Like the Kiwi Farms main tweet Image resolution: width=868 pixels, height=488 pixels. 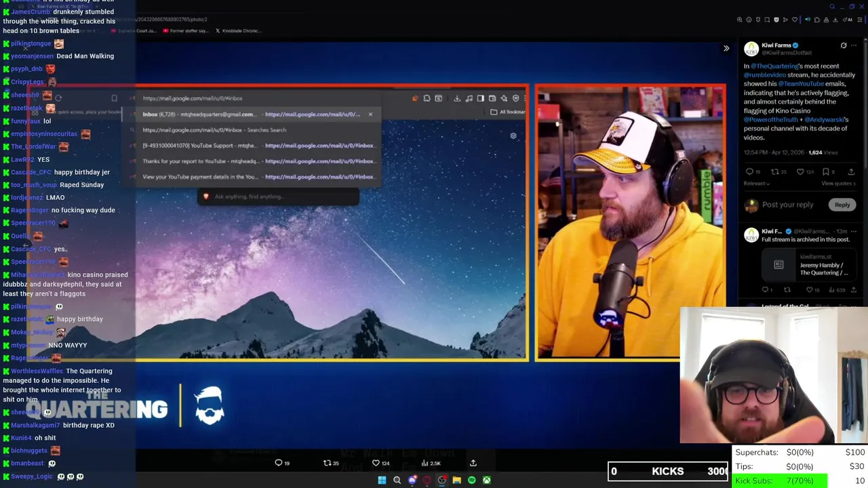[x=800, y=171]
